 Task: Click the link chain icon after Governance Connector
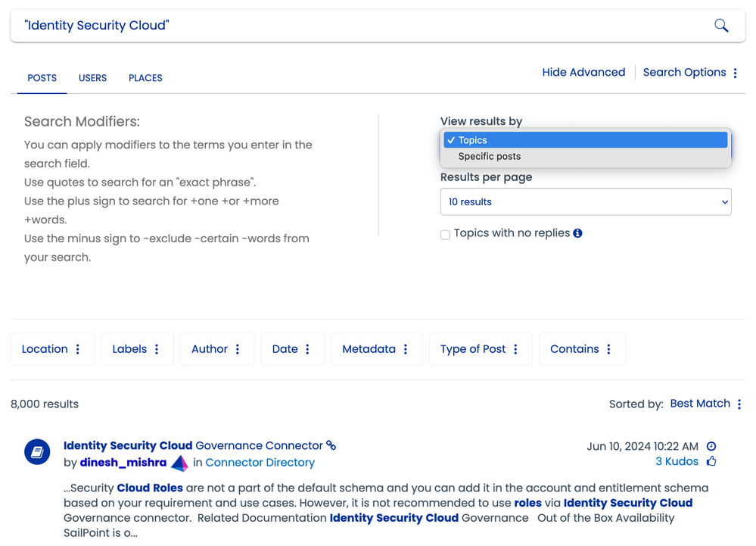[x=331, y=445]
